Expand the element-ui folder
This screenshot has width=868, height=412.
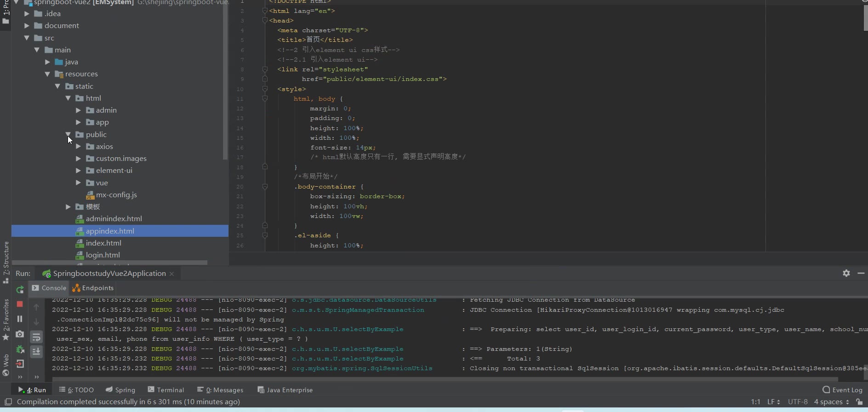click(x=78, y=171)
